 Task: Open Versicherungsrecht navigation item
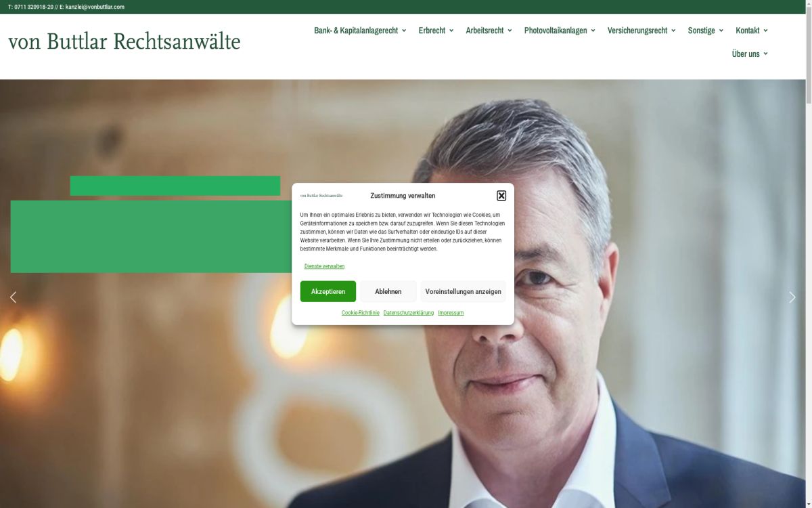[x=641, y=30]
